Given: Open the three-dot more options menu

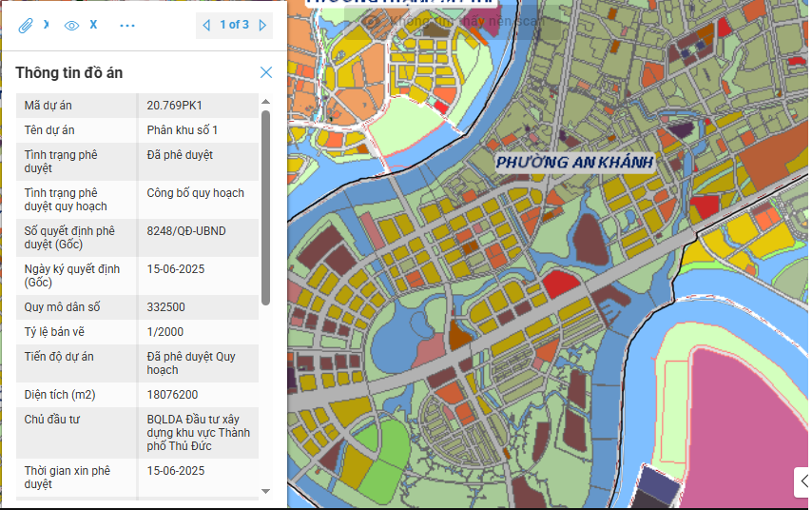Looking at the screenshot, I should tap(127, 25).
